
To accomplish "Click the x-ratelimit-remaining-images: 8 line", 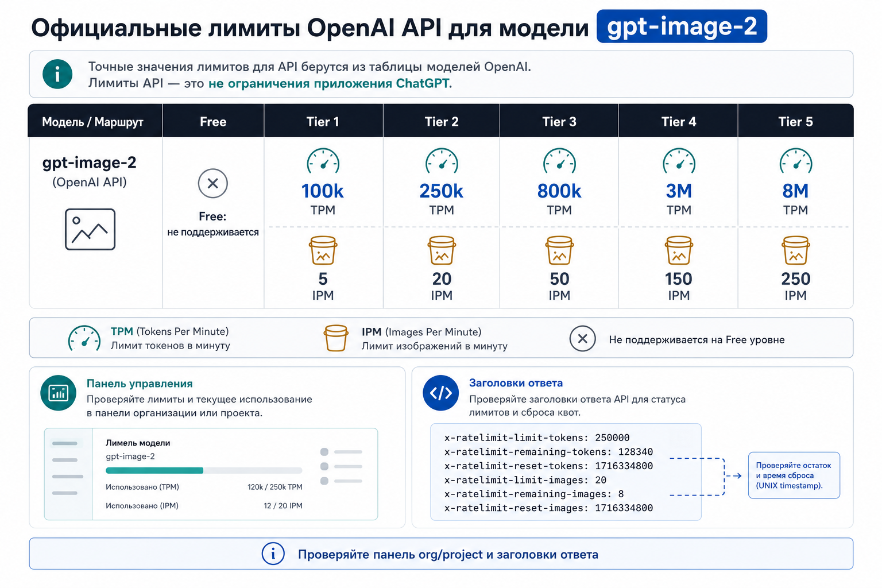I will tap(534, 494).
